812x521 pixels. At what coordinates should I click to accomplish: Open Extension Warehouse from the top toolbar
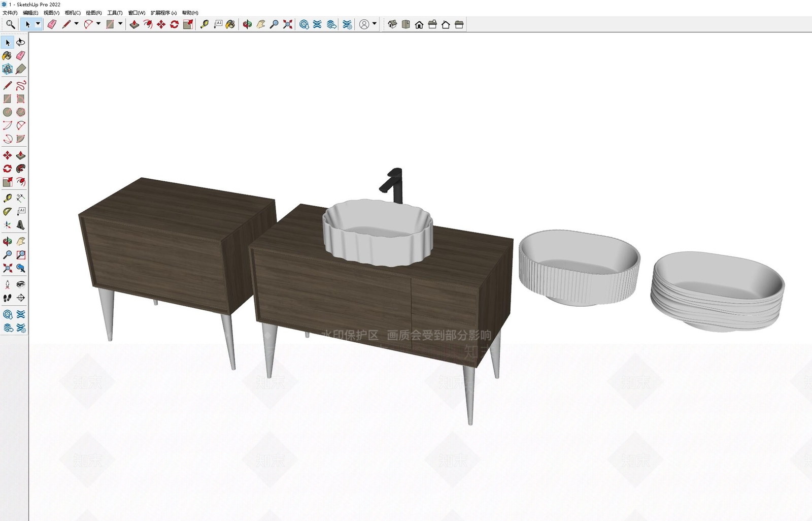click(318, 24)
